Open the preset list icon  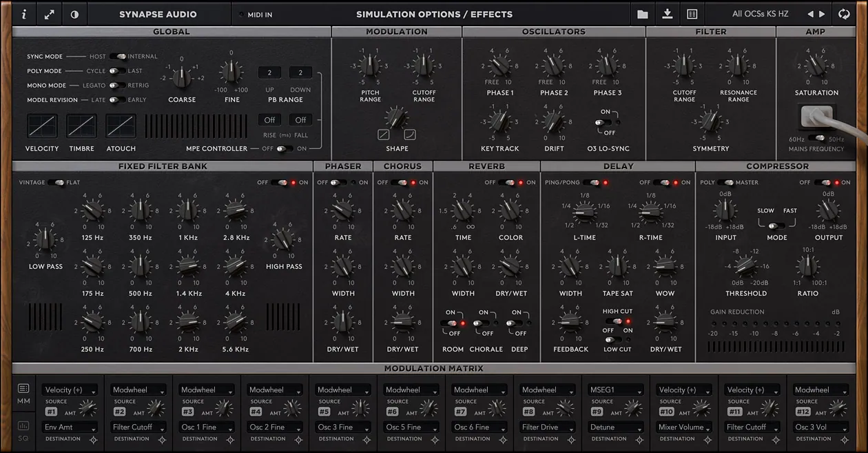click(692, 13)
